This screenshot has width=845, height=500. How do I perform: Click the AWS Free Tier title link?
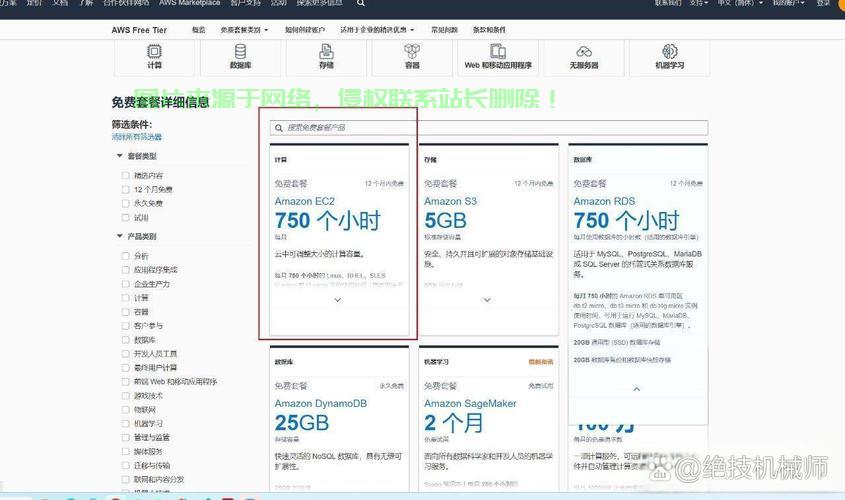(139, 30)
